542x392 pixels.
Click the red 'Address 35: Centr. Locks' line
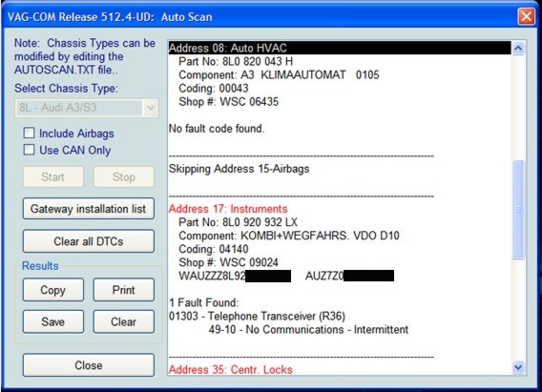(x=230, y=369)
